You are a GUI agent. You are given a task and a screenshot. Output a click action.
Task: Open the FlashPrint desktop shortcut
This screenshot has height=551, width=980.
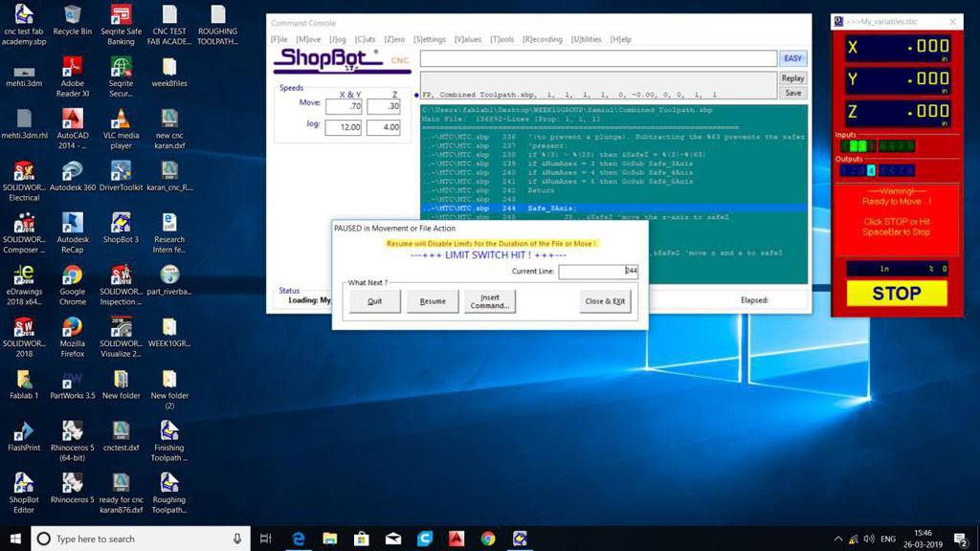pos(24,435)
